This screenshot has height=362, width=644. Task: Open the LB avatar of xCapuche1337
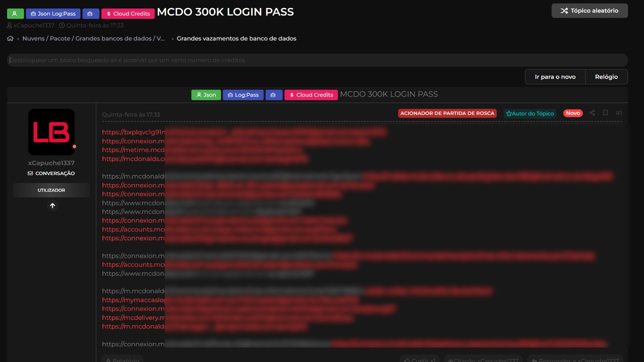51,132
